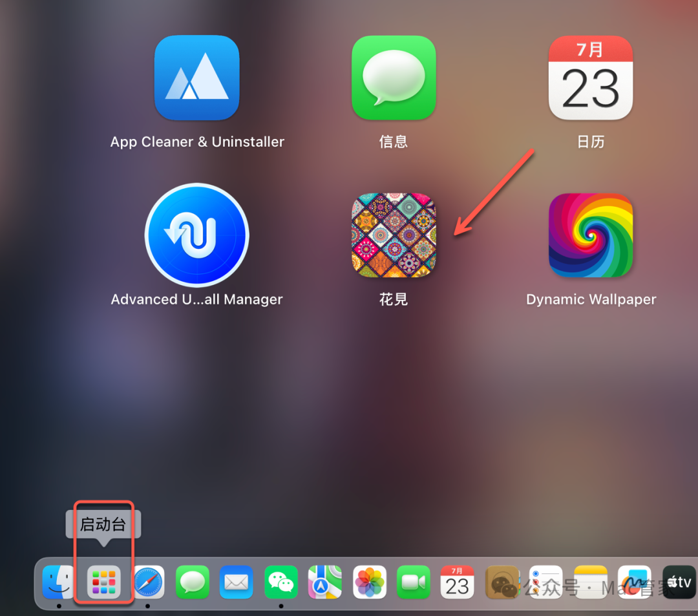Launch the 信息 app icon in Launchpad grid

(x=394, y=78)
